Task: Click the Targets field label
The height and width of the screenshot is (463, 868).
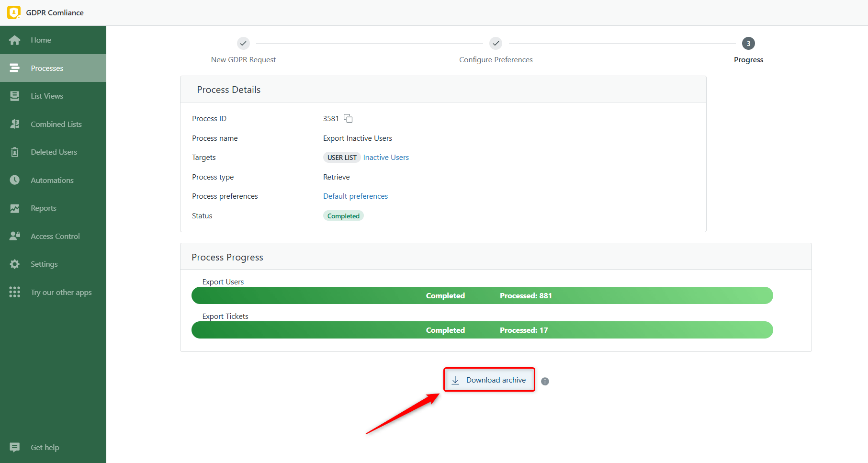Action: click(x=204, y=158)
